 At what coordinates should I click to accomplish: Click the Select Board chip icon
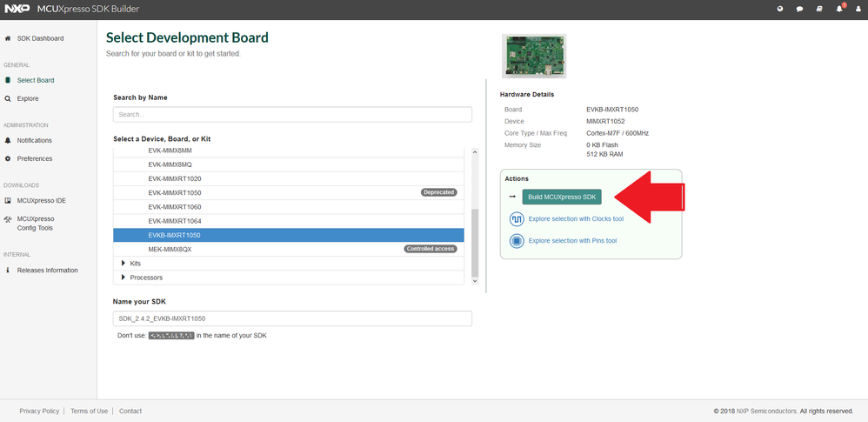pyautogui.click(x=8, y=80)
